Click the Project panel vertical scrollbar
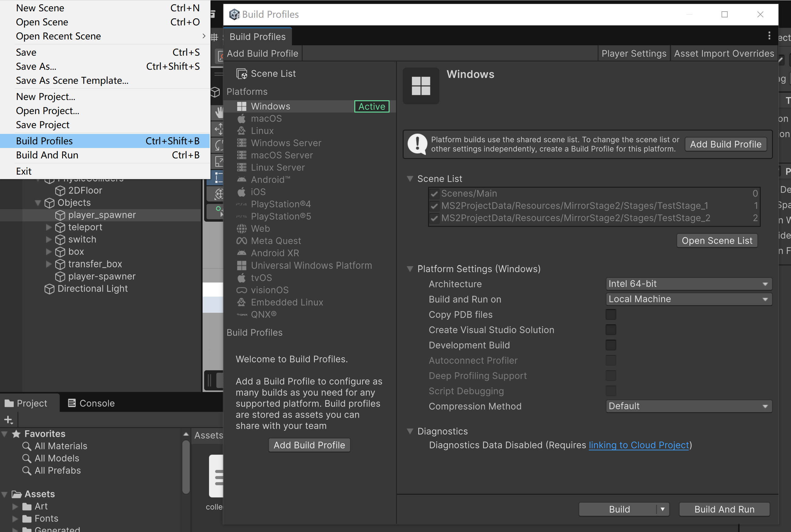Image resolution: width=791 pixels, height=532 pixels. [186, 467]
